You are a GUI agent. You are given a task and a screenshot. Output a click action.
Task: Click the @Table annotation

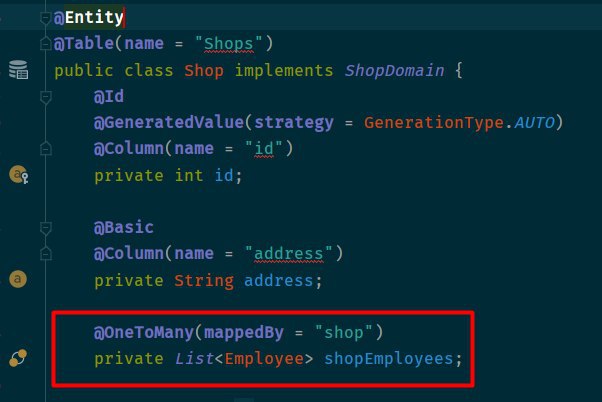tap(84, 43)
